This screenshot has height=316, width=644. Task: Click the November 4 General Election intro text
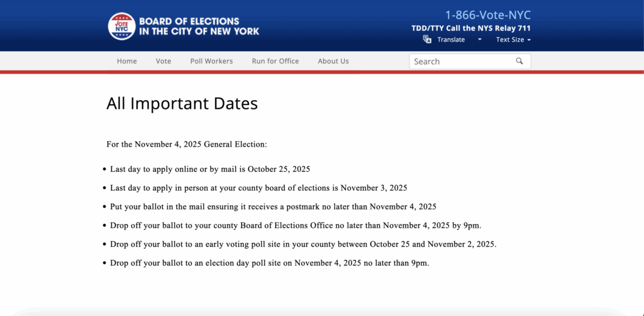[x=187, y=144]
